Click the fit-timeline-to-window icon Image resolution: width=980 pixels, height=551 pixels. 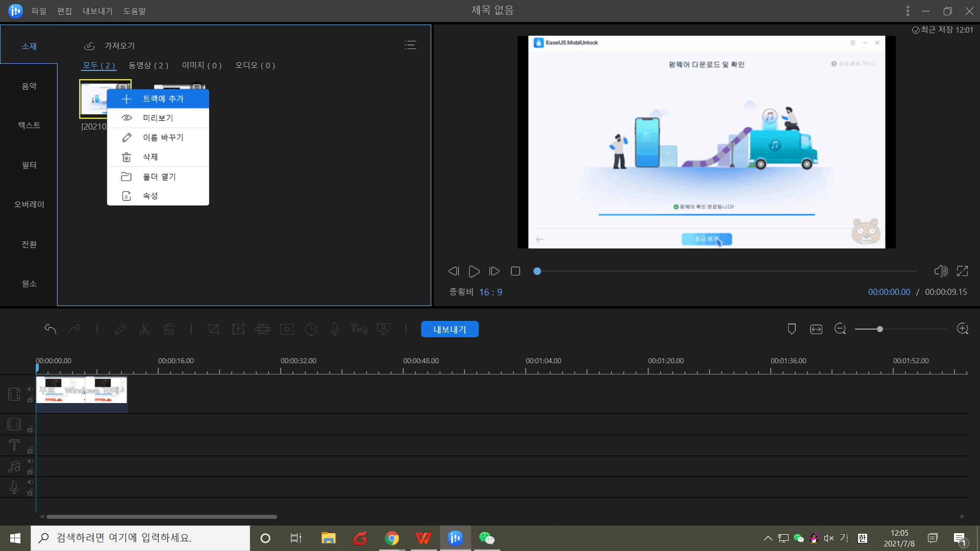[x=816, y=329]
